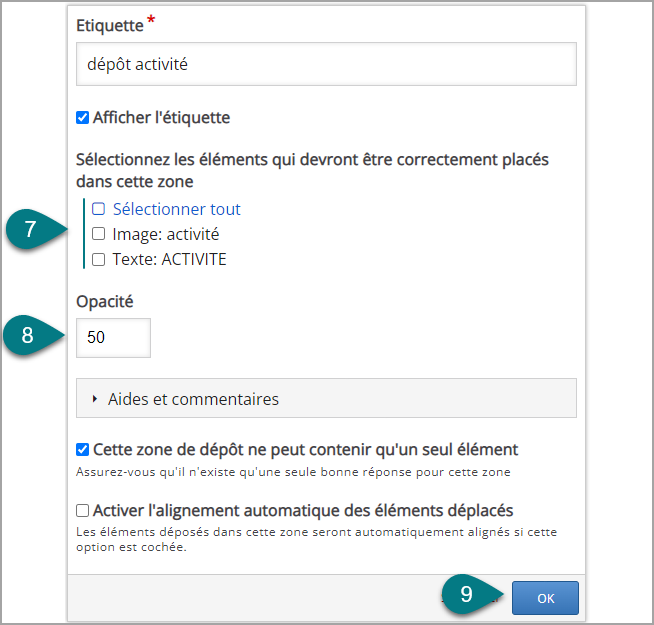Click the Afficher l'étiquette label text
The image size is (654, 625).
(161, 118)
